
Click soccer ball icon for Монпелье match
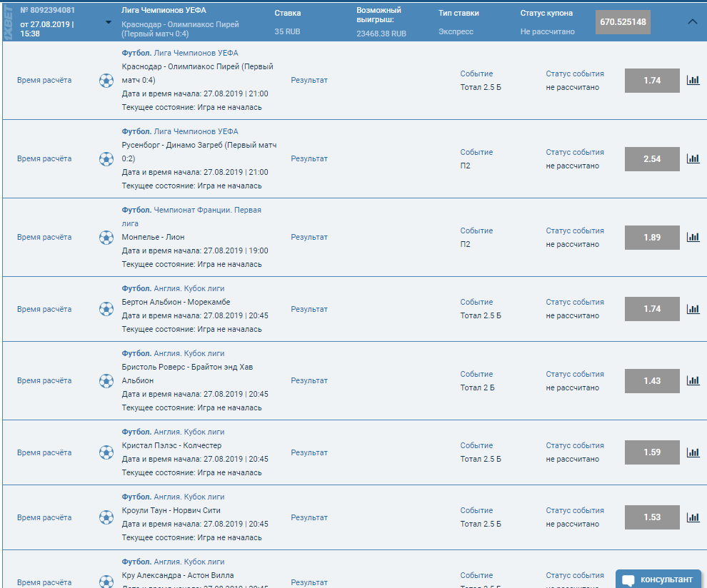(106, 238)
